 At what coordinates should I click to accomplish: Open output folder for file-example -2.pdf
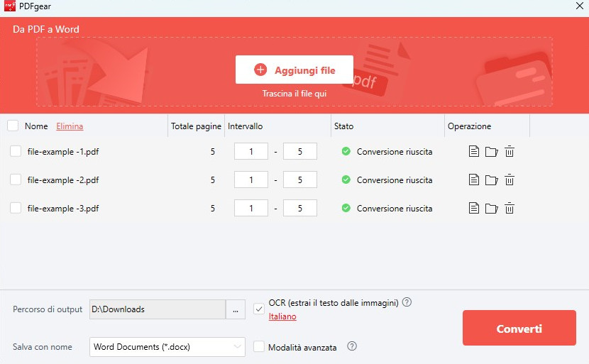pos(491,180)
